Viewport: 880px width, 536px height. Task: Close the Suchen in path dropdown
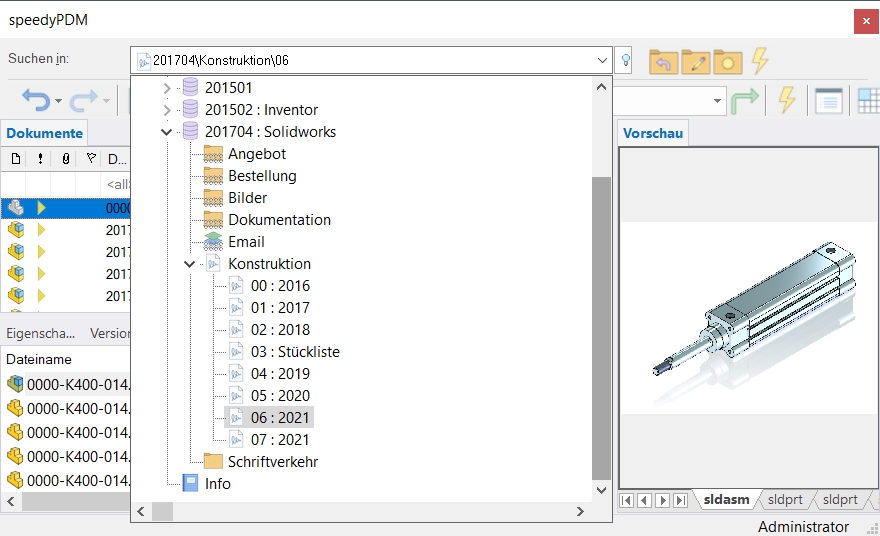[x=602, y=61]
